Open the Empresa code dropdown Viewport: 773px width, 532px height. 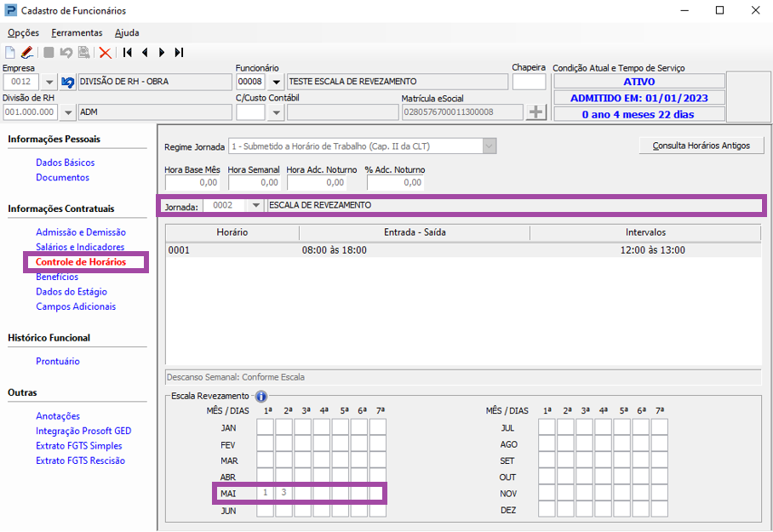point(49,82)
